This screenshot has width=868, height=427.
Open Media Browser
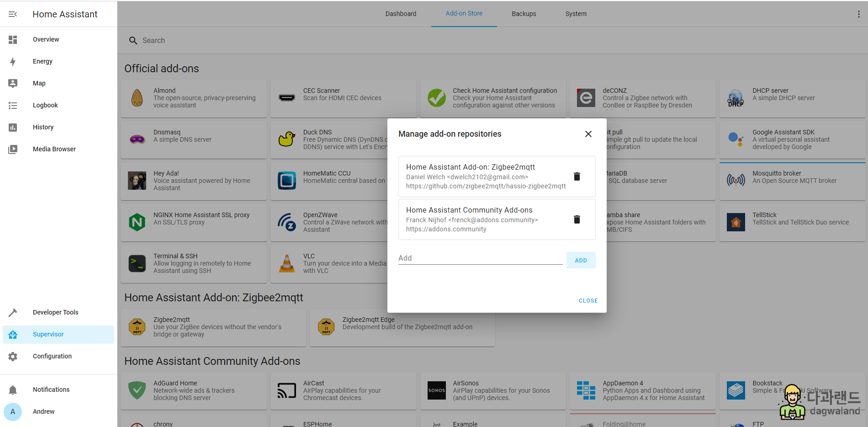[58, 149]
